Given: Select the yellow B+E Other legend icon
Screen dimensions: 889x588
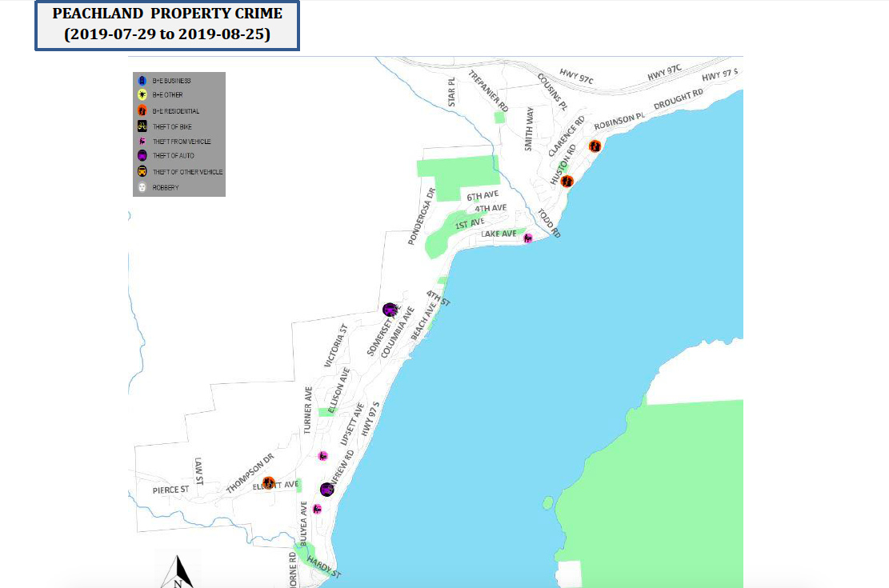Looking at the screenshot, I should click(142, 95).
